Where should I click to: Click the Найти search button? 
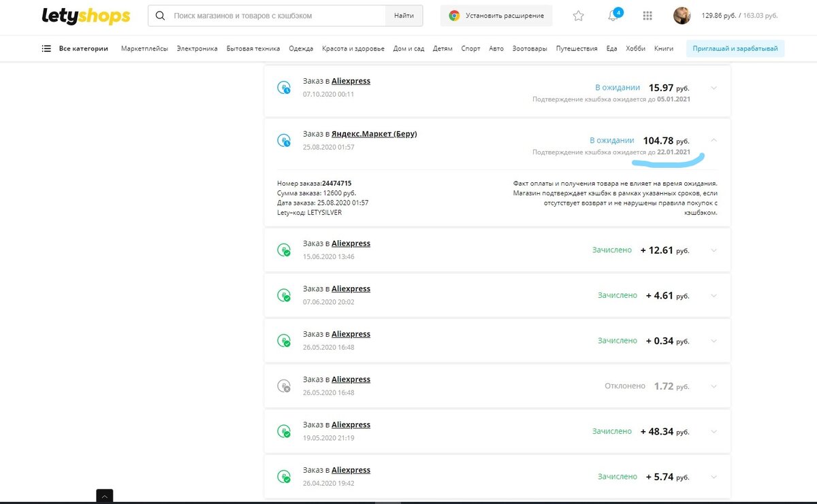pos(404,16)
